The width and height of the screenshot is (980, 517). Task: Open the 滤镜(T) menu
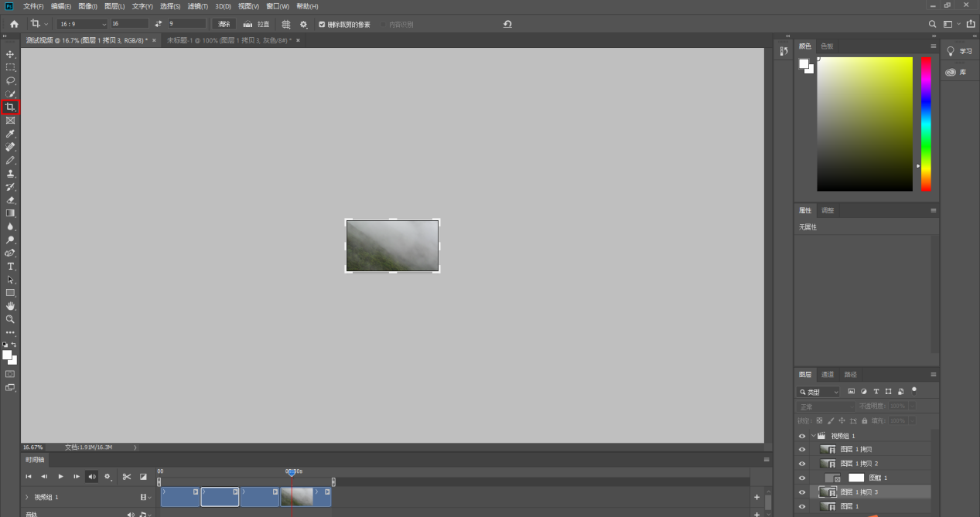197,6
